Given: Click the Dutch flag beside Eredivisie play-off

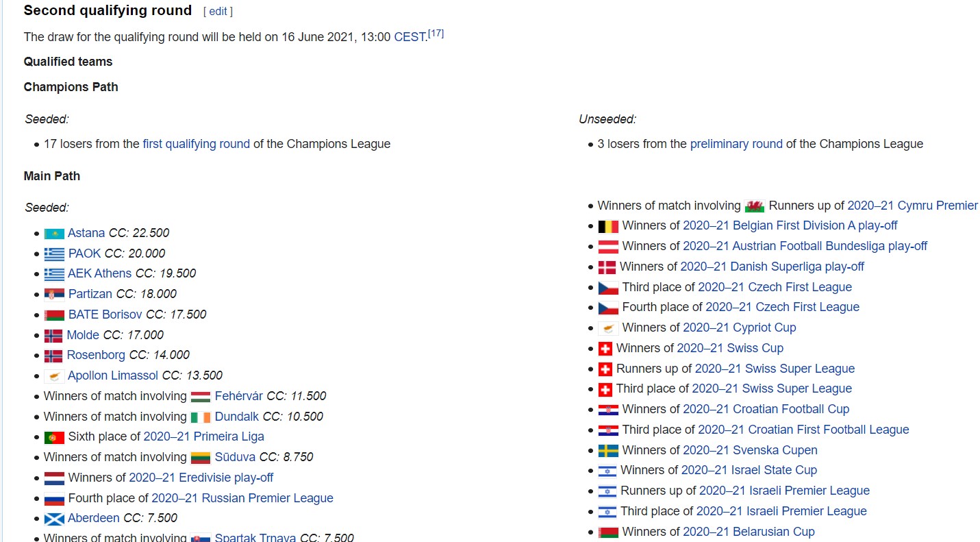Looking at the screenshot, I should (54, 478).
